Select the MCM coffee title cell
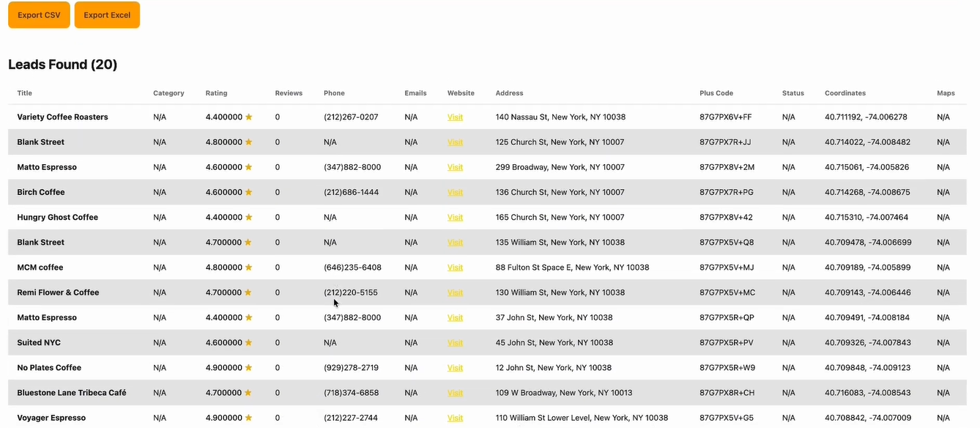This screenshot has width=980, height=428. coord(40,267)
